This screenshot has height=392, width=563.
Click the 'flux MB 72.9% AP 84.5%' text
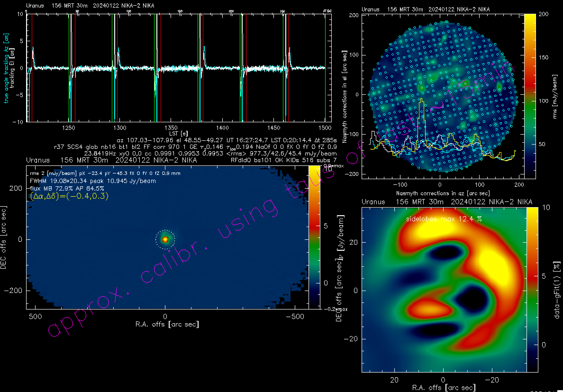(67, 188)
